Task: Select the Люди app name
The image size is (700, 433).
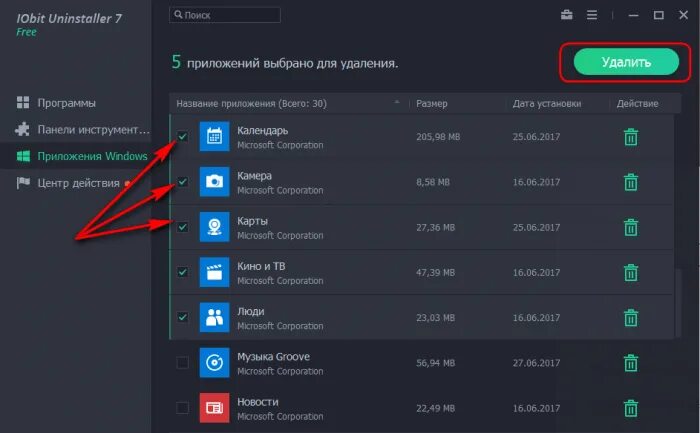Action: coord(250,311)
